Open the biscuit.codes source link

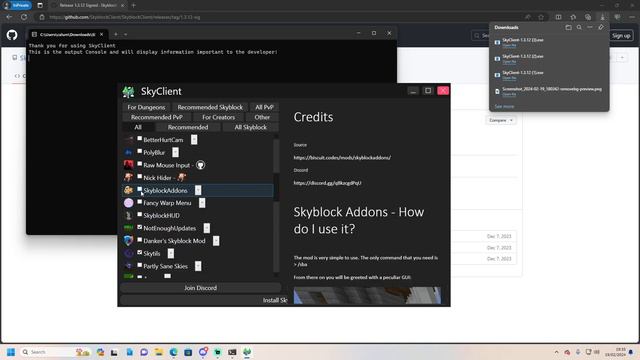(x=342, y=158)
